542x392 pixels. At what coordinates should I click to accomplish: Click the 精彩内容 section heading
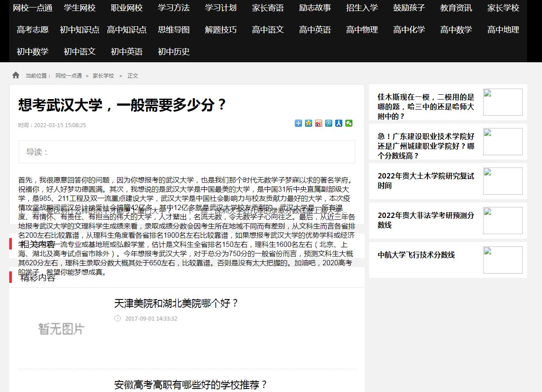click(37, 277)
